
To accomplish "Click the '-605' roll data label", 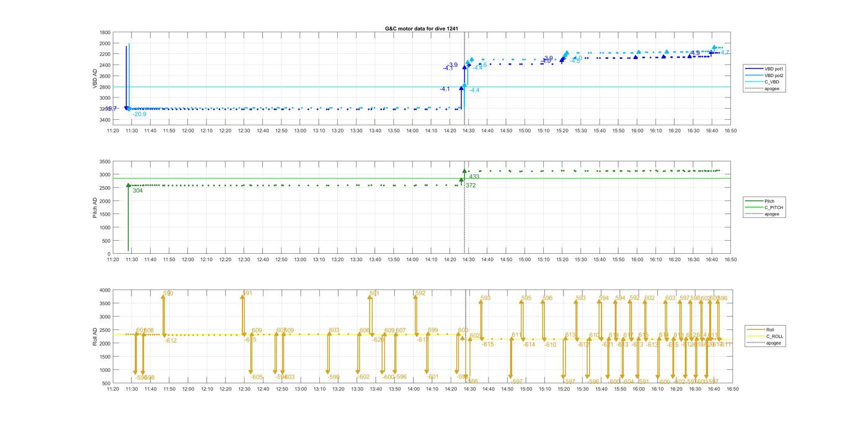I will [x=257, y=377].
